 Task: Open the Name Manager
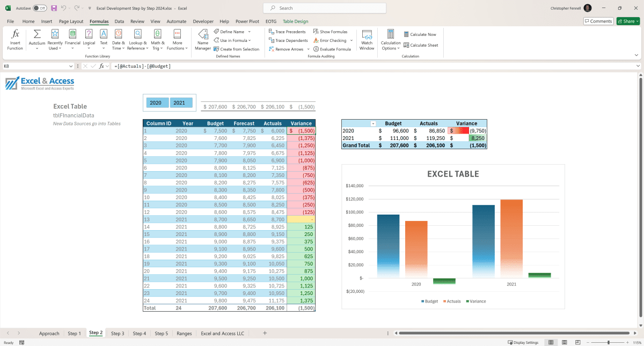(x=202, y=39)
